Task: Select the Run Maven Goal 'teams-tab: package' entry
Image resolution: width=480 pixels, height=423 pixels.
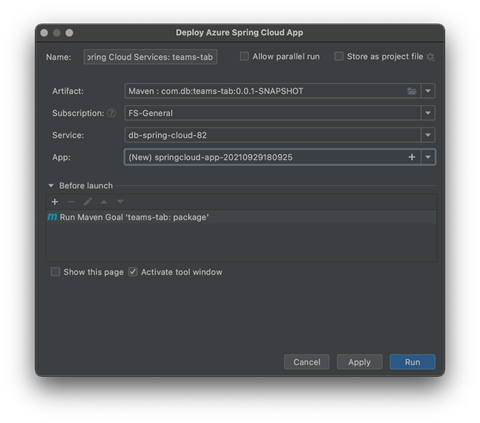Action: [241, 217]
